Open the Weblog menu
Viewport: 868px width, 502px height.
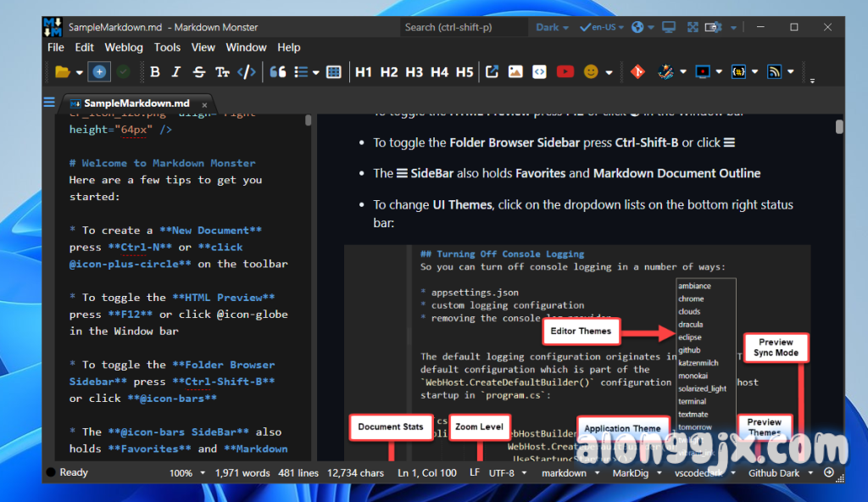[124, 47]
